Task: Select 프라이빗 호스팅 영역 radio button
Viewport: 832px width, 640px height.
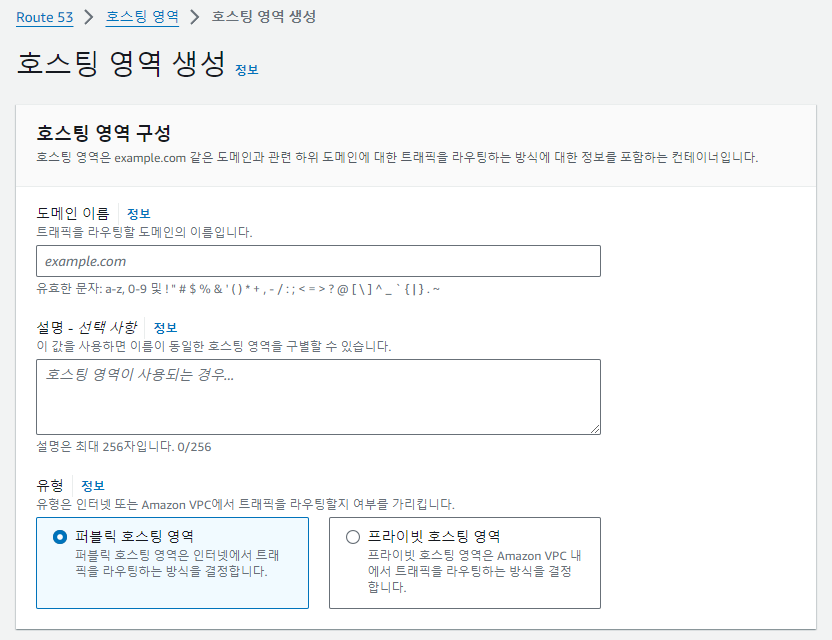Action: 353,537
